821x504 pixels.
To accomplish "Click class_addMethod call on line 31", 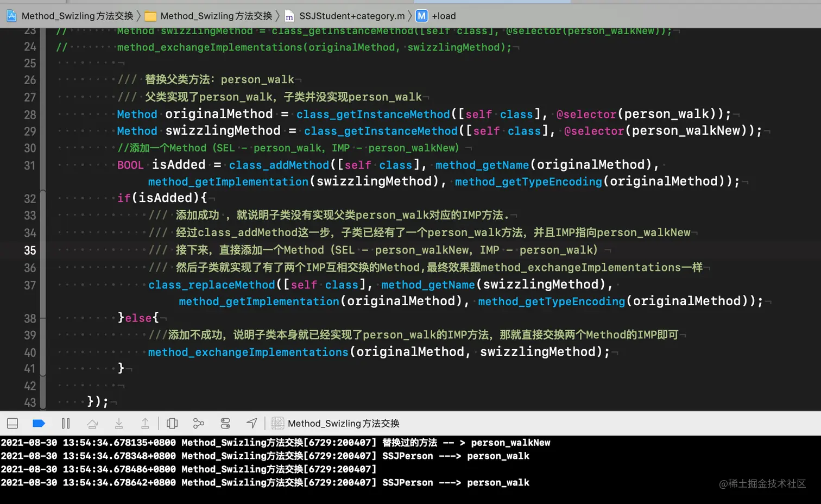I will pyautogui.click(x=279, y=165).
